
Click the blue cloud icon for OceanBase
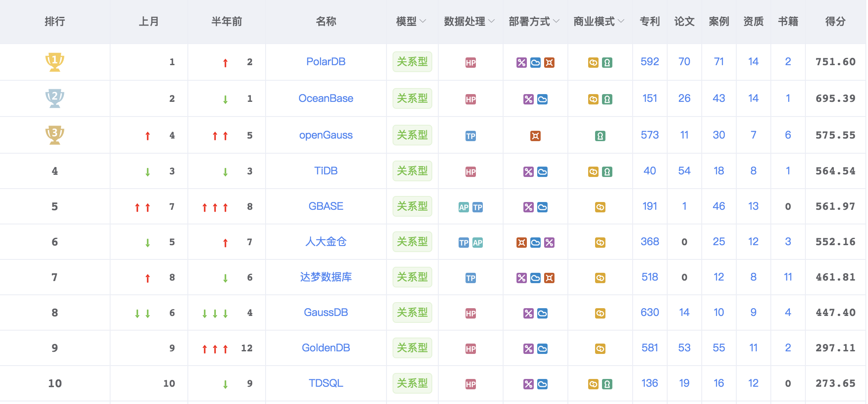coord(542,99)
